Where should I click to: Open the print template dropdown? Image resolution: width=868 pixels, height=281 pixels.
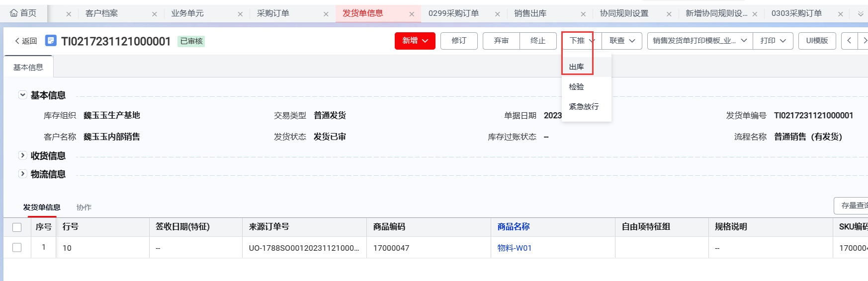coord(699,41)
